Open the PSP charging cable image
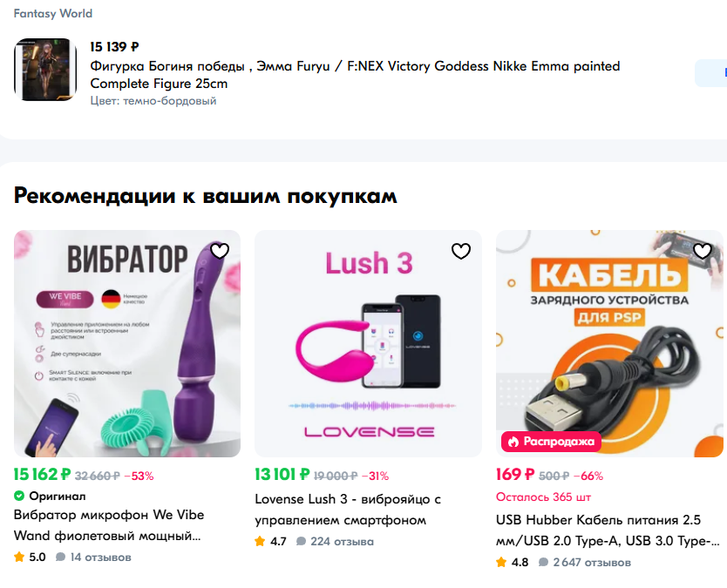 [x=609, y=343]
